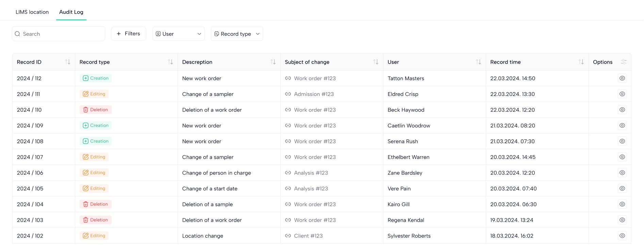Click the search magnifier icon
The height and width of the screenshot is (250, 644).
[18, 34]
